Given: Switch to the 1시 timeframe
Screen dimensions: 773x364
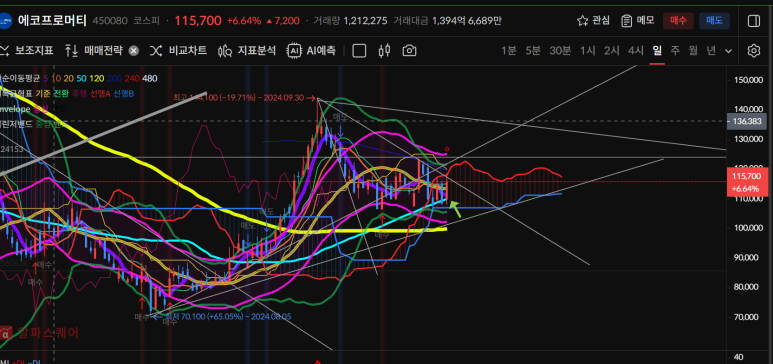Looking at the screenshot, I should pyautogui.click(x=588, y=50).
